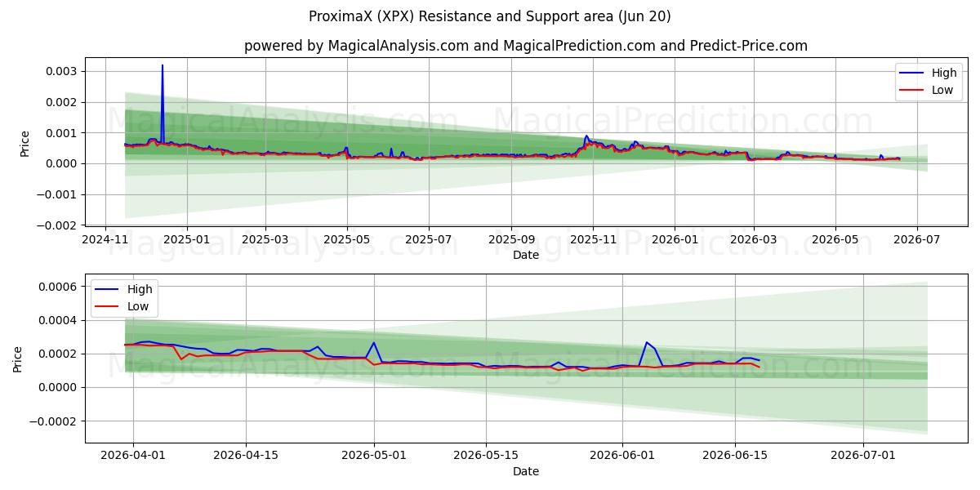Click the '2025-11' x-axis label

(593, 241)
